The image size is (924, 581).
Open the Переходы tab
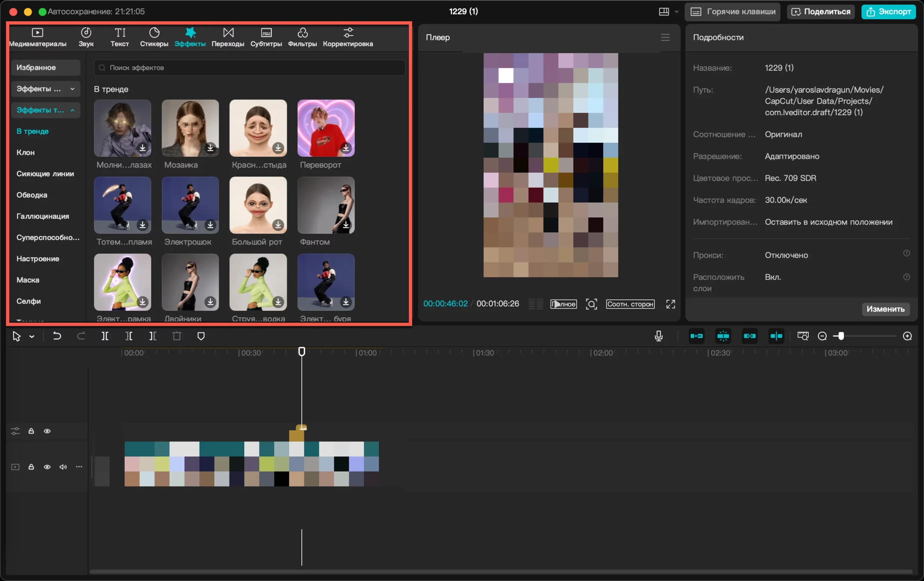pos(228,37)
